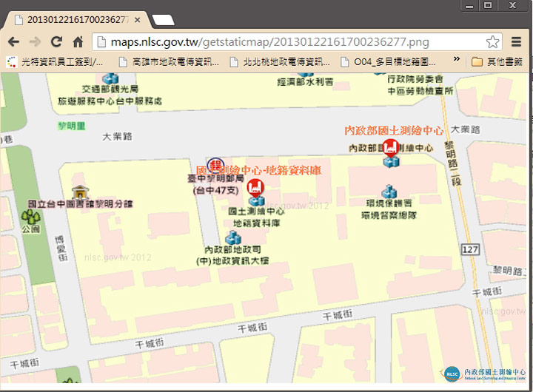
Task: Bookmark this page with the star icon
Action: pyautogui.click(x=492, y=42)
